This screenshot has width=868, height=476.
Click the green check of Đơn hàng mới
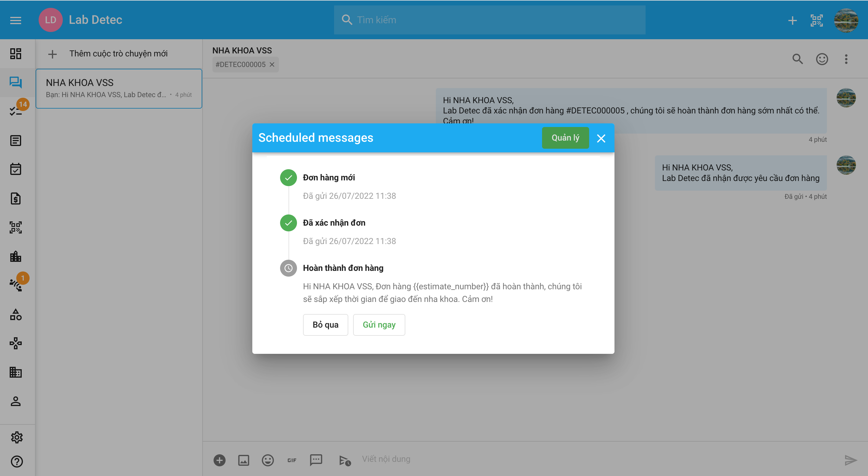(289, 178)
